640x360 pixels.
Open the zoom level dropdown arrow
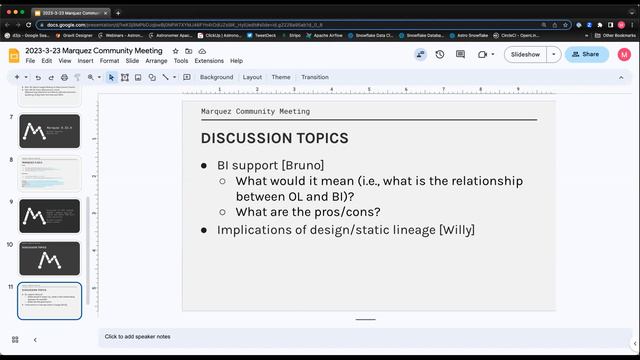pyautogui.click(x=99, y=77)
